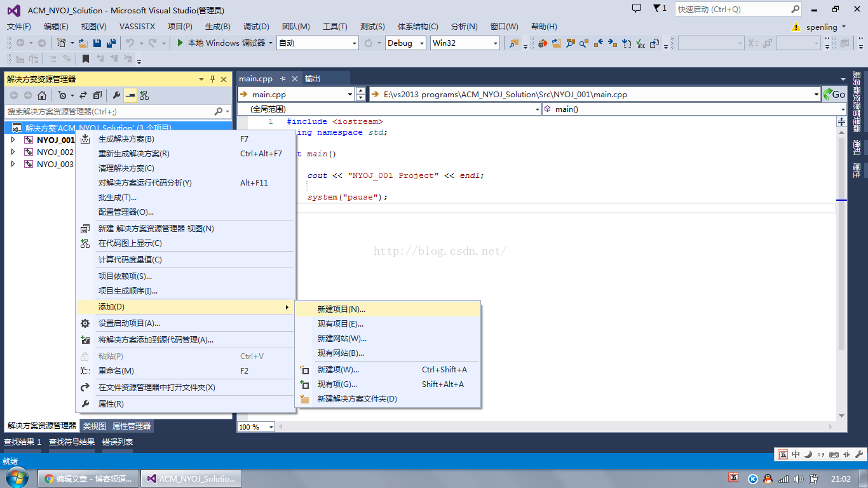Open the VASSISTX menu

(137, 27)
